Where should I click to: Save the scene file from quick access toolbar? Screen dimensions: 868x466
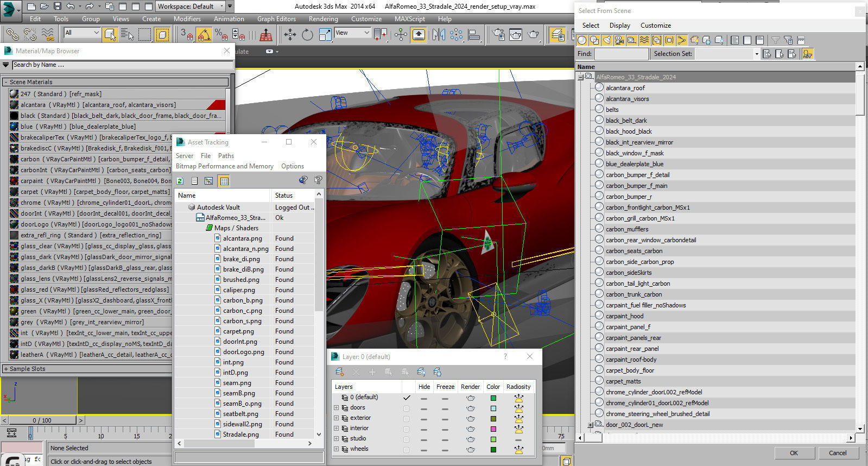(58, 7)
